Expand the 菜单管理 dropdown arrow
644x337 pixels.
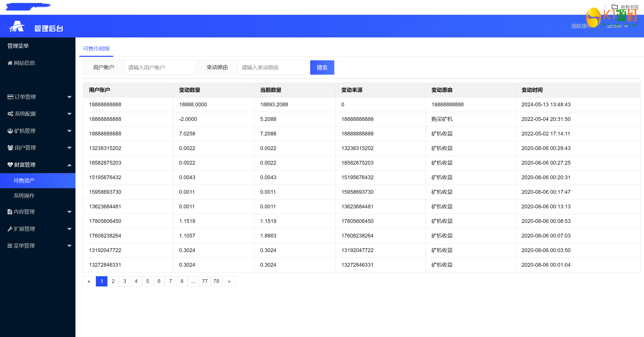69,246
